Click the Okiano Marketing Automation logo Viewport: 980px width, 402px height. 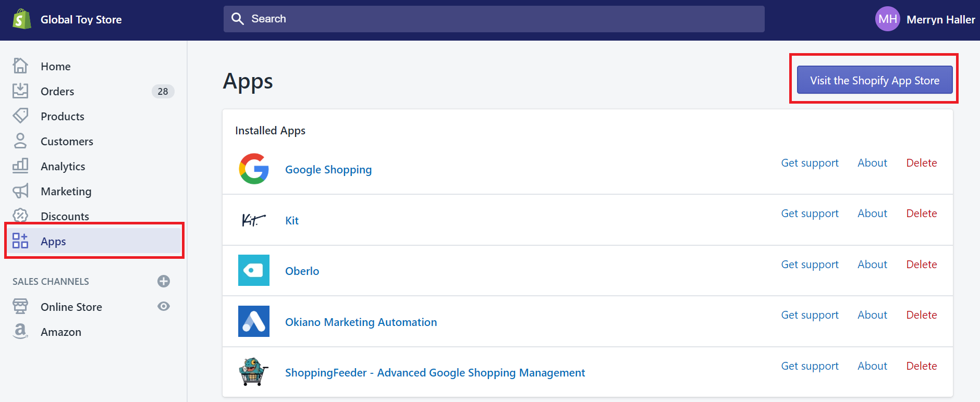254,321
